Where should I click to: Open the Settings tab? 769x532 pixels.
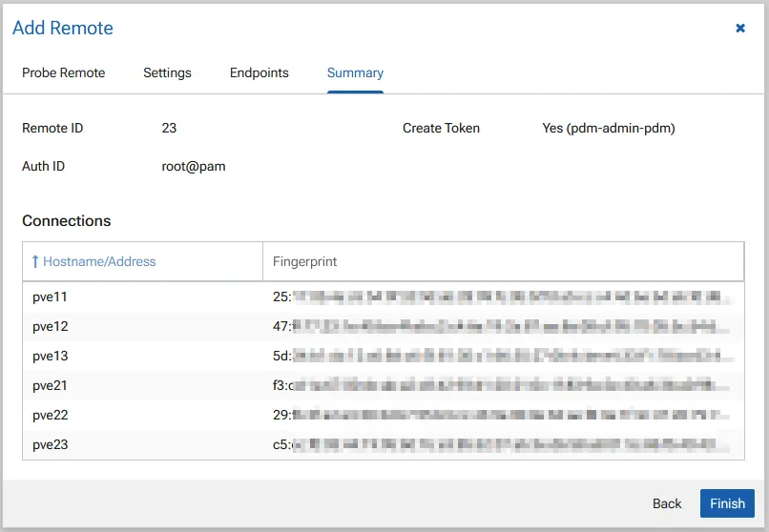point(167,73)
